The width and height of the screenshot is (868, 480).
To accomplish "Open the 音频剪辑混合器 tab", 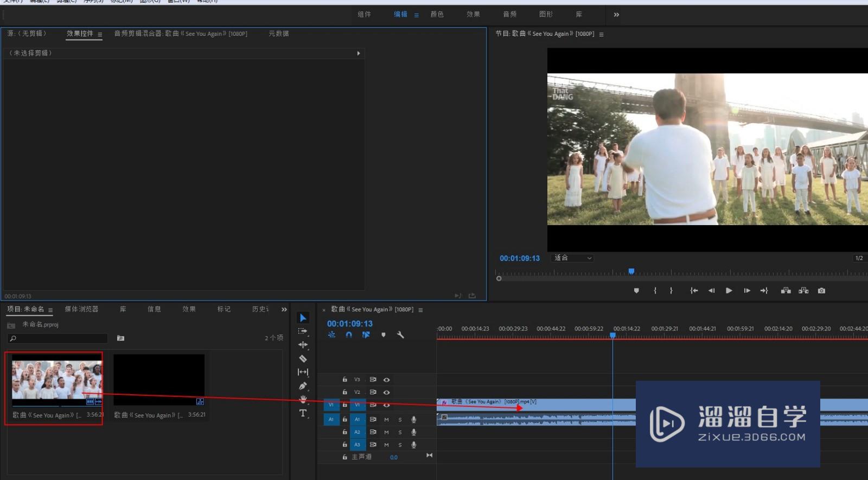I will 181,34.
